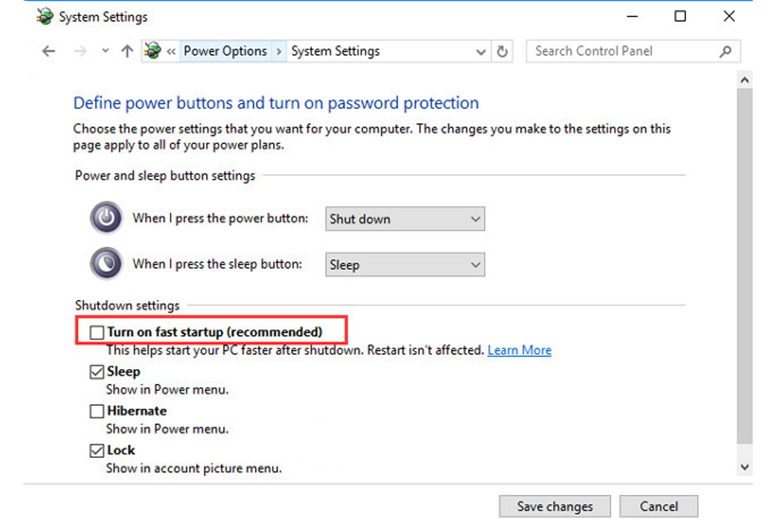
Task: Click the System Settings title bar icon
Action: click(43, 17)
